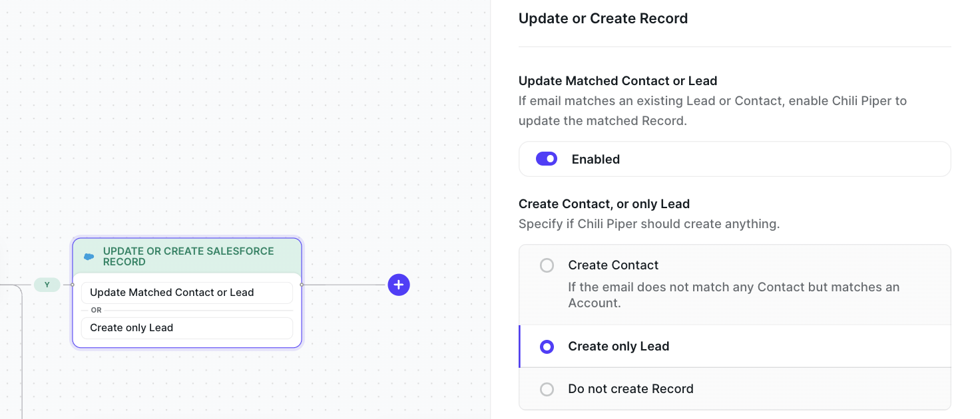Click the purple plus add-step button
This screenshot has height=419, width=980.
tap(399, 285)
